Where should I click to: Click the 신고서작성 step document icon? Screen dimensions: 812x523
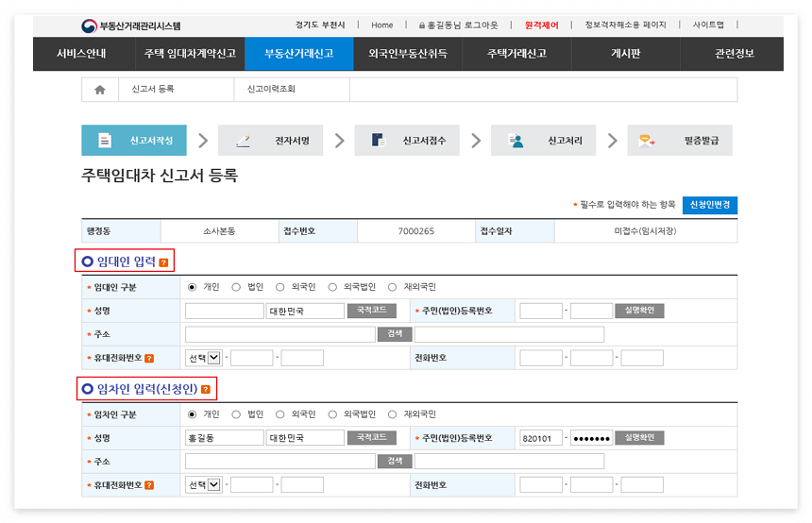click(105, 141)
